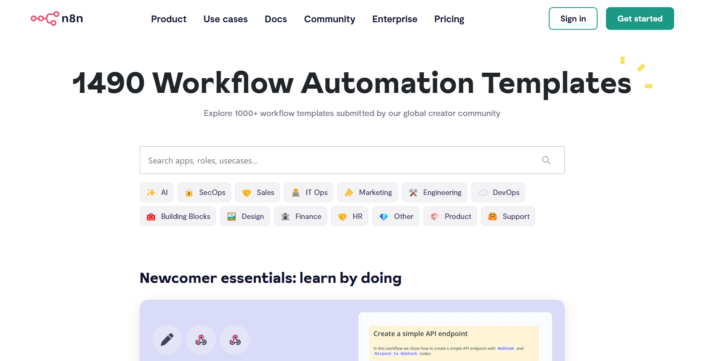Go to the Enterprise page
The width and height of the screenshot is (720, 361).
click(394, 19)
